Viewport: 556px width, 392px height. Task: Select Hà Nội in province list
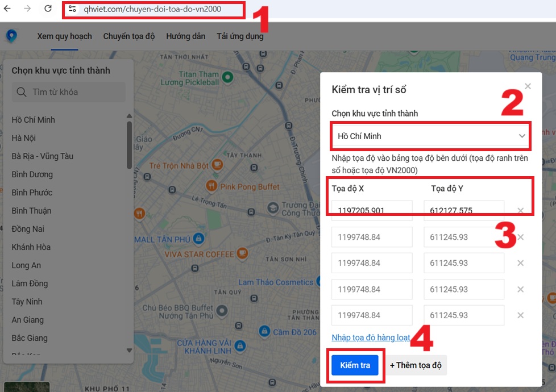click(x=24, y=138)
